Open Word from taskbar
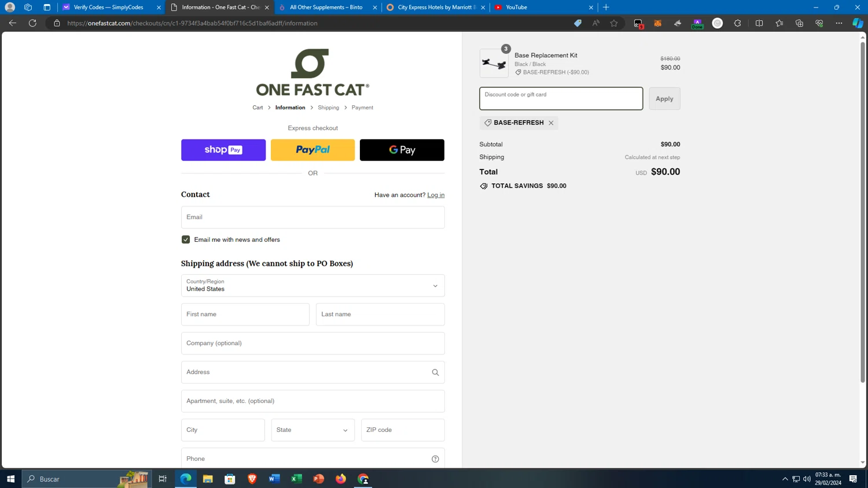The width and height of the screenshot is (868, 488). click(x=274, y=479)
